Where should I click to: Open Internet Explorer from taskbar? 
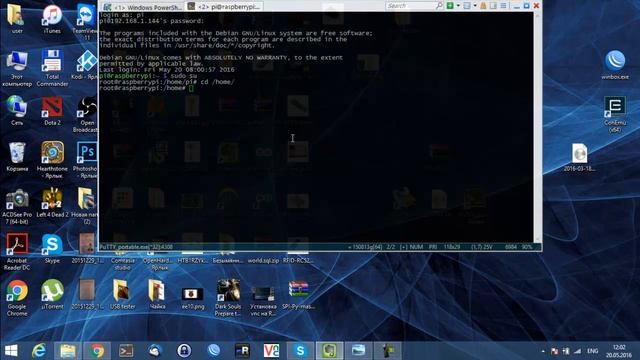pos(39,351)
